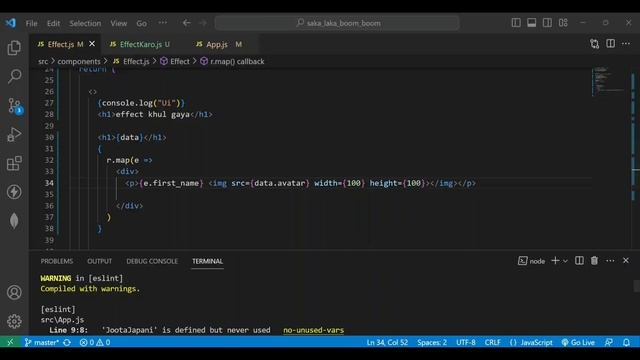
Task: Start server with Go Live
Action: coord(578,342)
